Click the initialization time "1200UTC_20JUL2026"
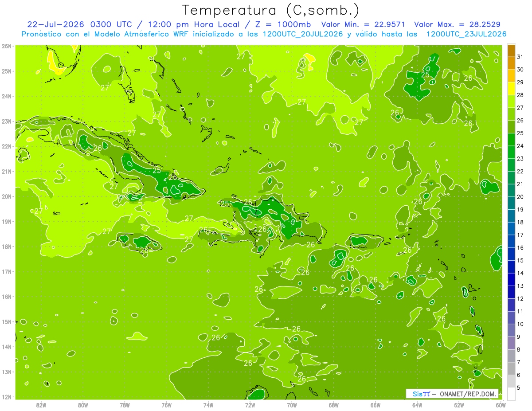 [x=303, y=34]
